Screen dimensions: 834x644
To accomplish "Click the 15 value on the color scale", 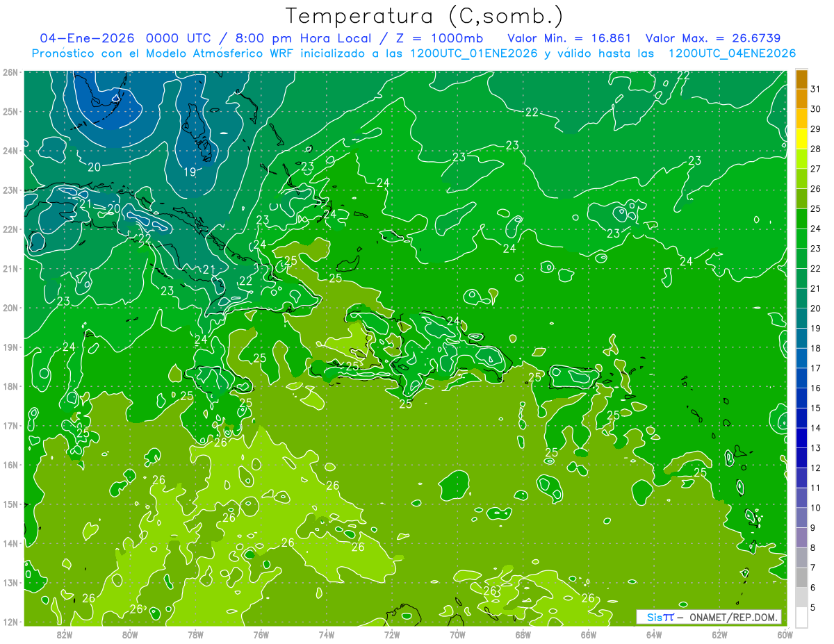I will (815, 408).
